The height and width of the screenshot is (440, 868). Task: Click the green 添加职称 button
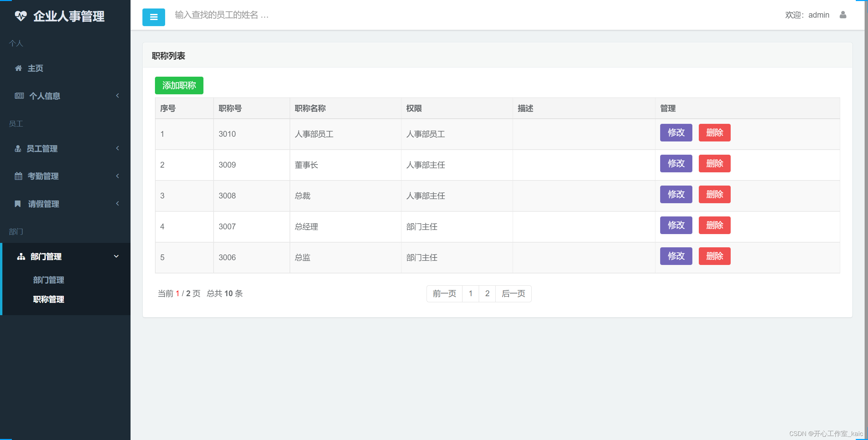[x=179, y=85]
